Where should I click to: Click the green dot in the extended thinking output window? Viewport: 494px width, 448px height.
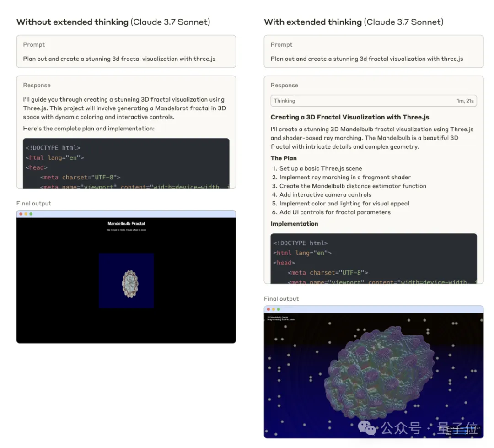click(279, 309)
